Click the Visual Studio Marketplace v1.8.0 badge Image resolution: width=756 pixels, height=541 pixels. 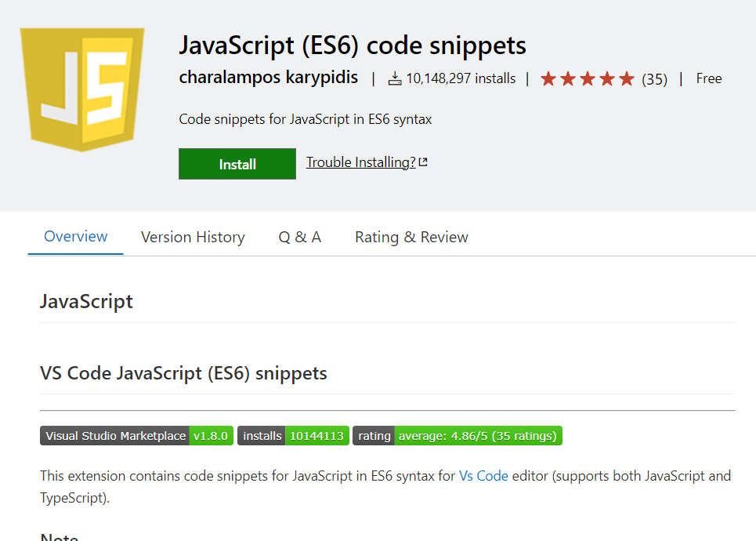(136, 436)
